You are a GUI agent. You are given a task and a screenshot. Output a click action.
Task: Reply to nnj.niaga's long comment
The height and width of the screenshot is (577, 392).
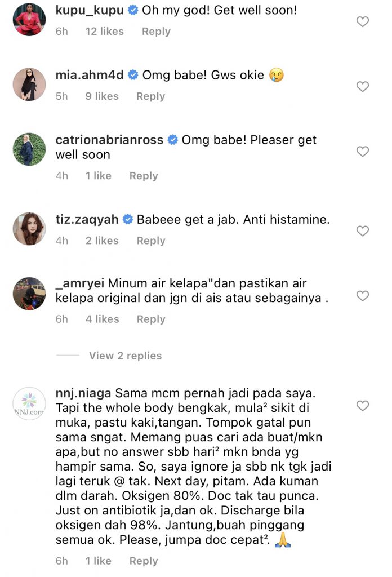[x=144, y=561]
